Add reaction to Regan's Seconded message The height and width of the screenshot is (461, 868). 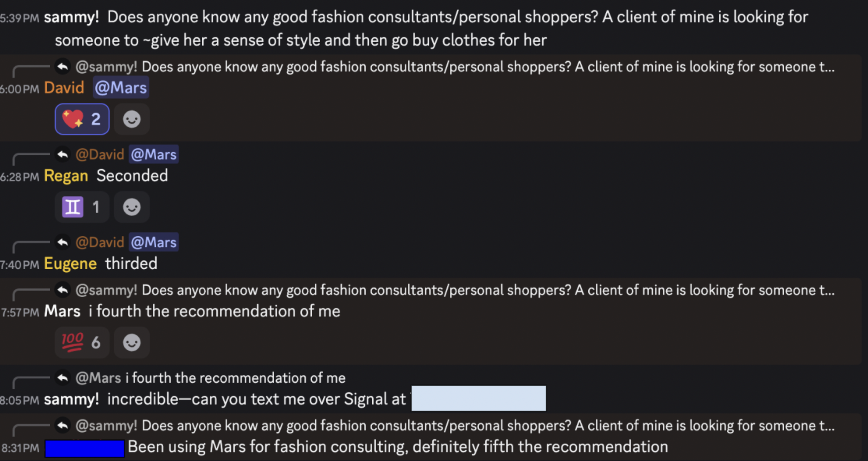click(132, 207)
